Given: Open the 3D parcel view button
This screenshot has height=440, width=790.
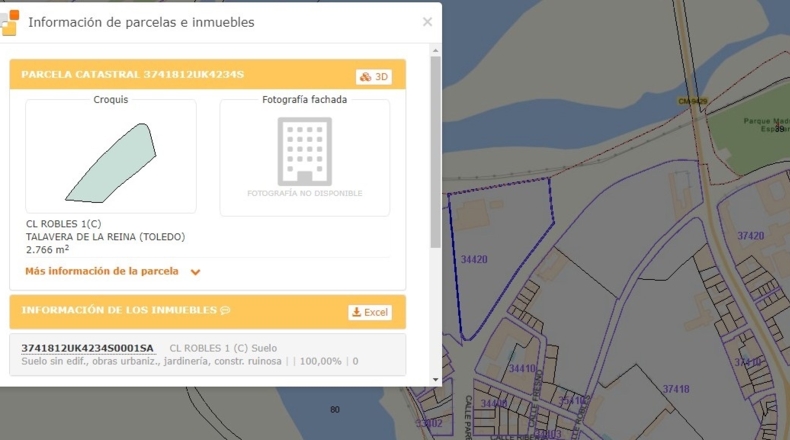Looking at the screenshot, I should tap(374, 77).
